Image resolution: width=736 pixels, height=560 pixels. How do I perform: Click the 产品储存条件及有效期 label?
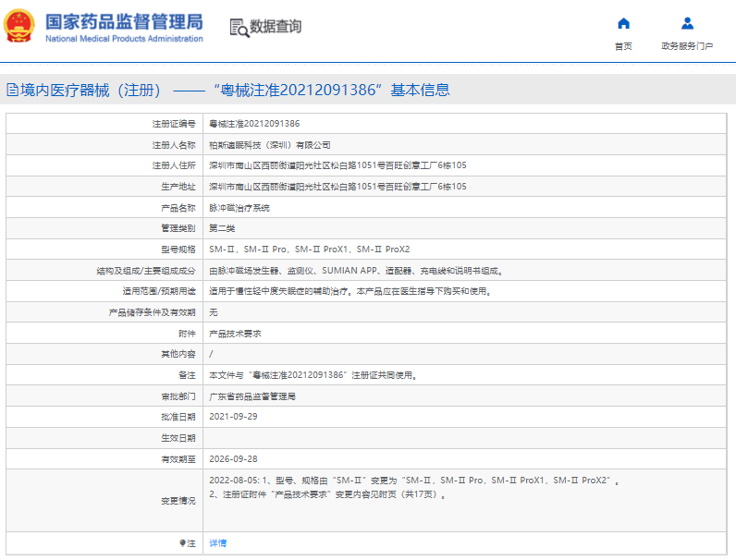tap(152, 312)
